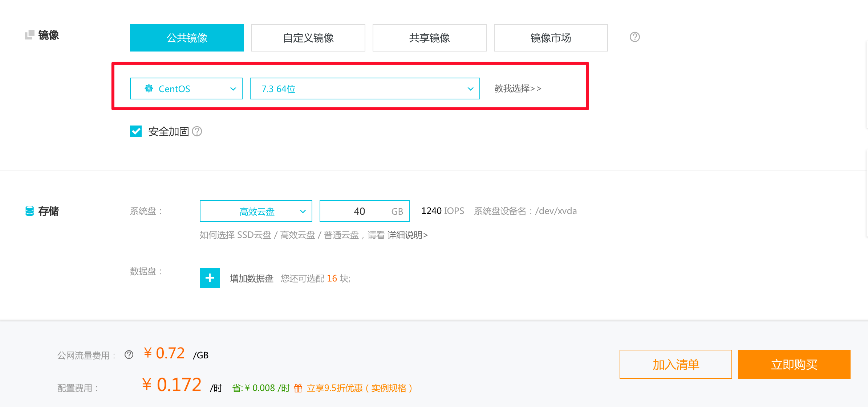Click the help icon next to 安全加固

pyautogui.click(x=197, y=131)
